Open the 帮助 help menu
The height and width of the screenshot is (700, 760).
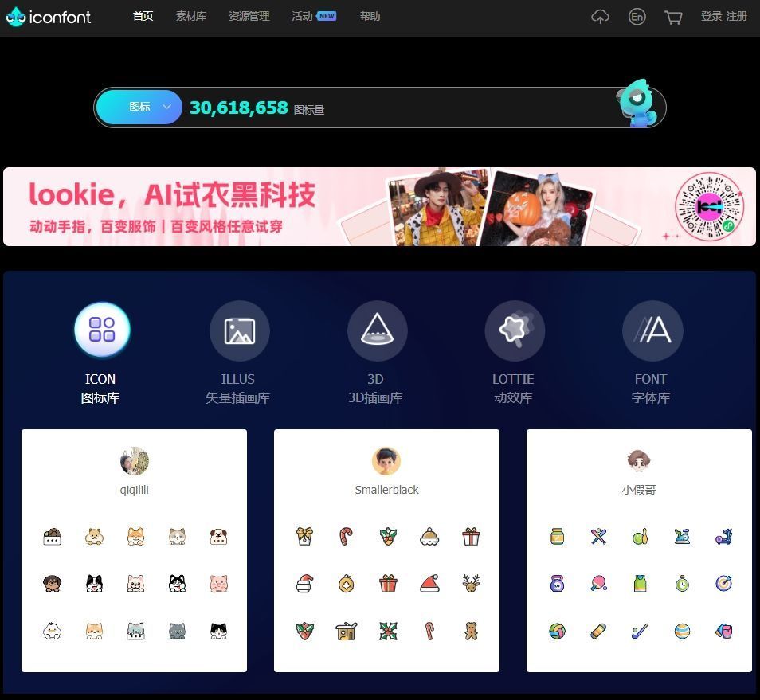[x=370, y=17]
